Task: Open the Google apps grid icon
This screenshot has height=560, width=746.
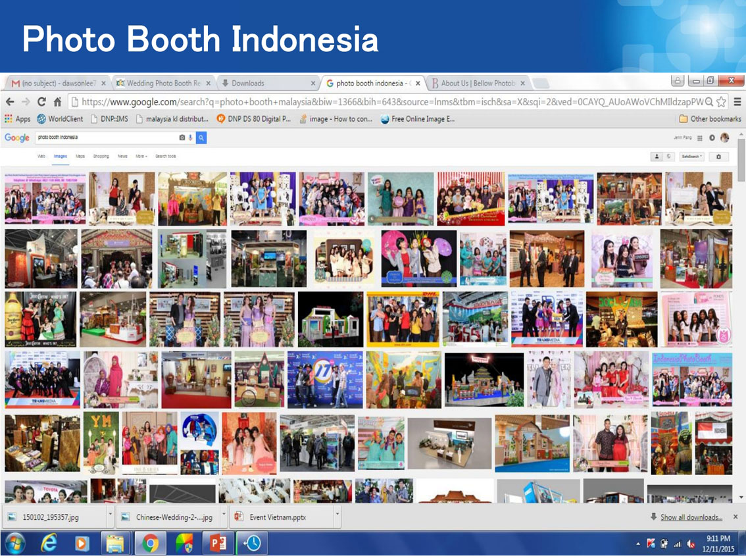Action: [x=699, y=138]
